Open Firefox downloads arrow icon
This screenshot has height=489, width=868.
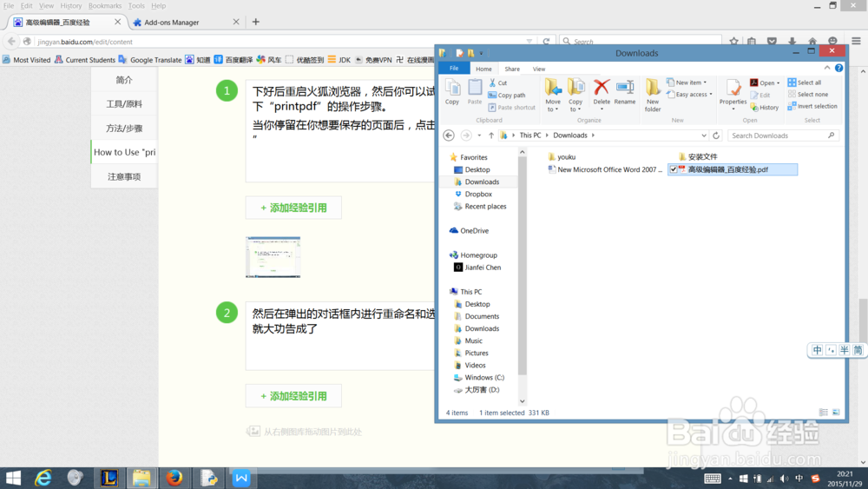click(x=792, y=41)
